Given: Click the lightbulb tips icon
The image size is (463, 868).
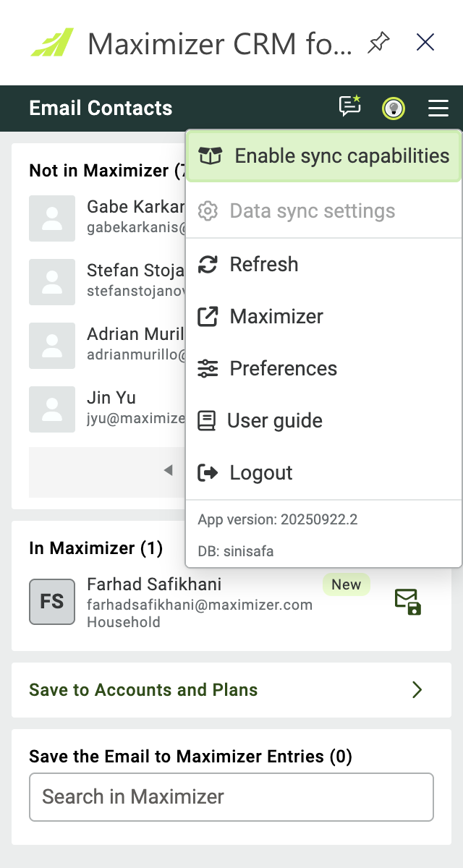Looking at the screenshot, I should (x=394, y=109).
